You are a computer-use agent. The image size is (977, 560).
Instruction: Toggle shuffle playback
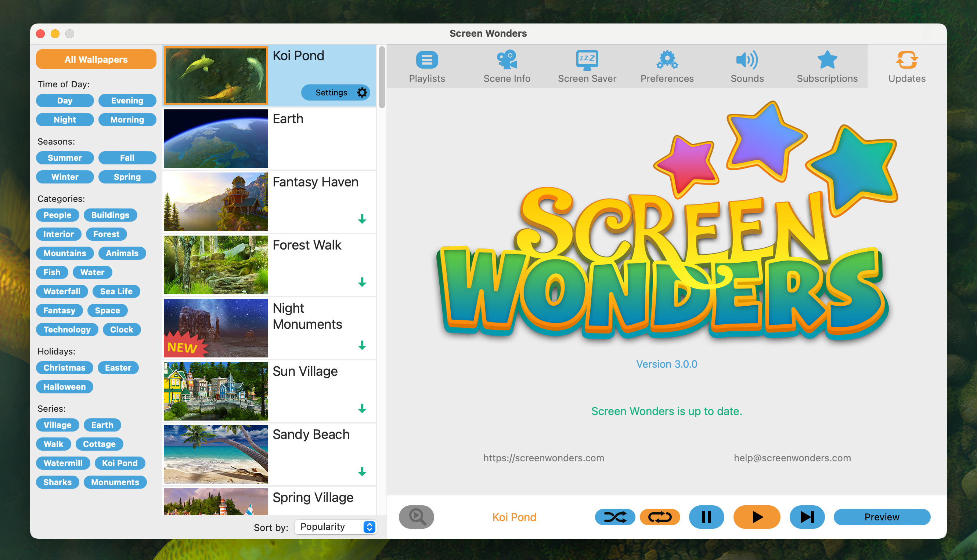(x=615, y=517)
